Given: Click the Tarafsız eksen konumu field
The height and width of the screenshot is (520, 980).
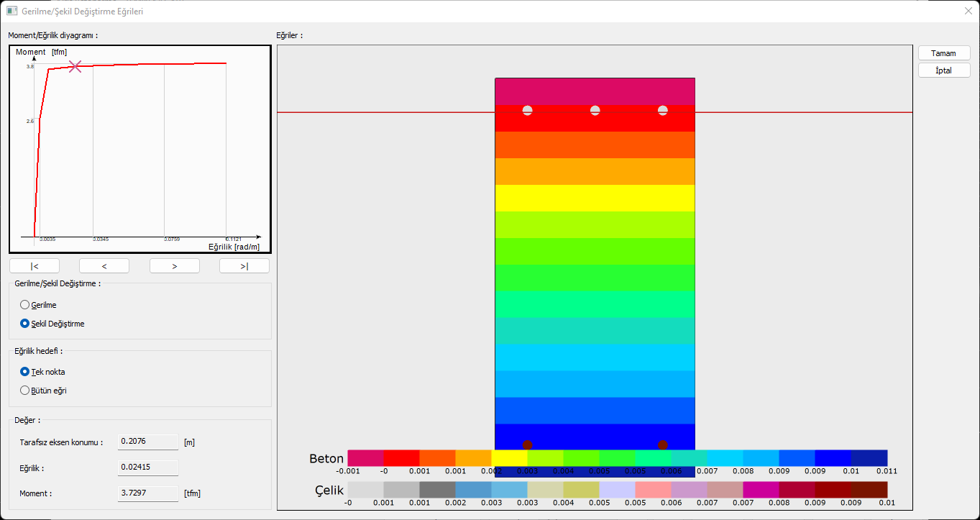Looking at the screenshot, I should (x=148, y=442).
